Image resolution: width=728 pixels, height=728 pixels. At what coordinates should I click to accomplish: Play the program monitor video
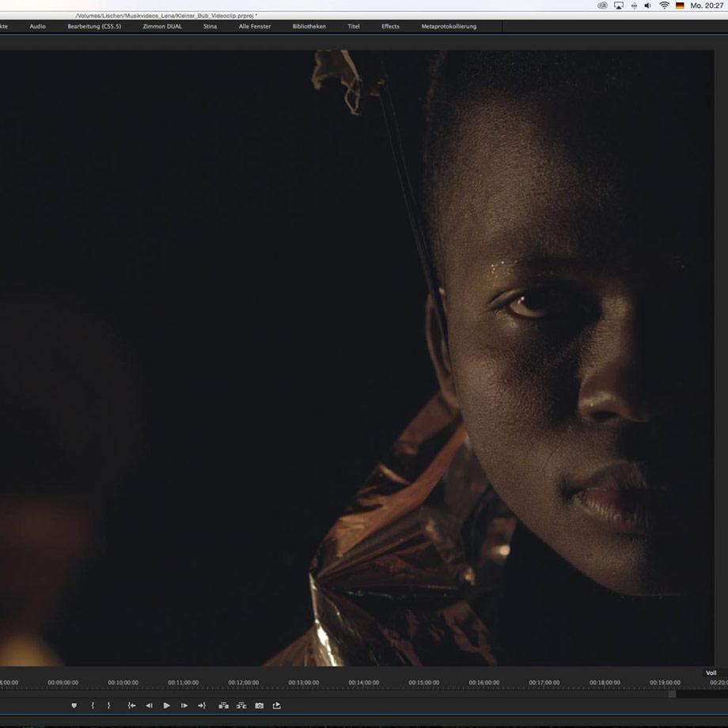[x=167, y=706]
